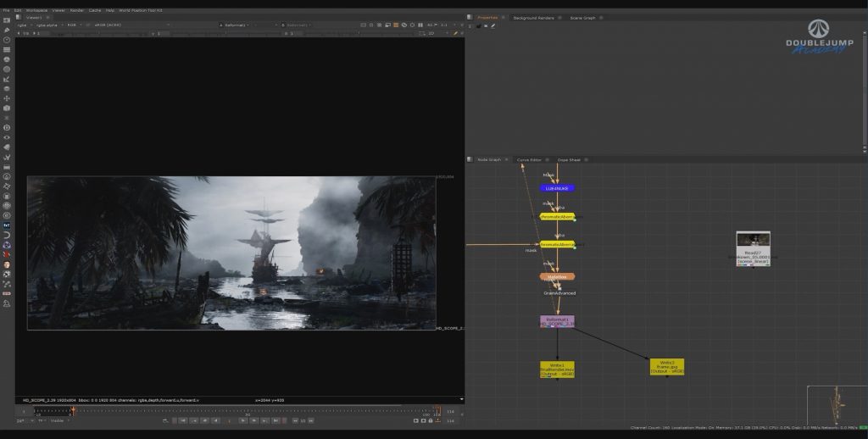Open the Particles nodes menu

pyautogui.click(x=7, y=118)
